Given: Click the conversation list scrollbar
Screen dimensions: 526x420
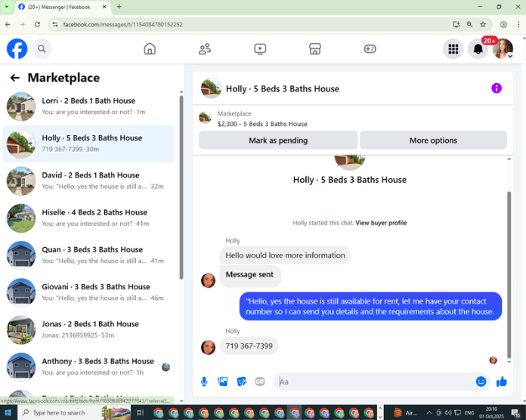Looking at the screenshot, I should tap(181, 187).
